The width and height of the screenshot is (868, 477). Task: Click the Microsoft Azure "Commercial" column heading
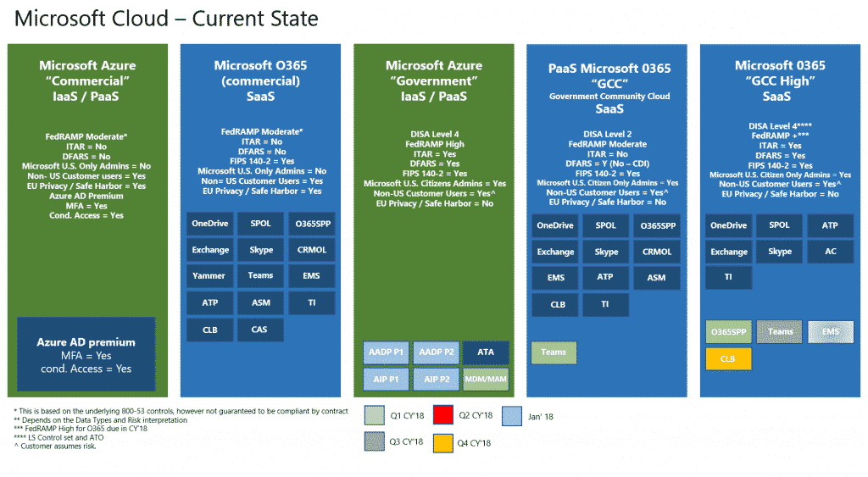pyautogui.click(x=87, y=80)
